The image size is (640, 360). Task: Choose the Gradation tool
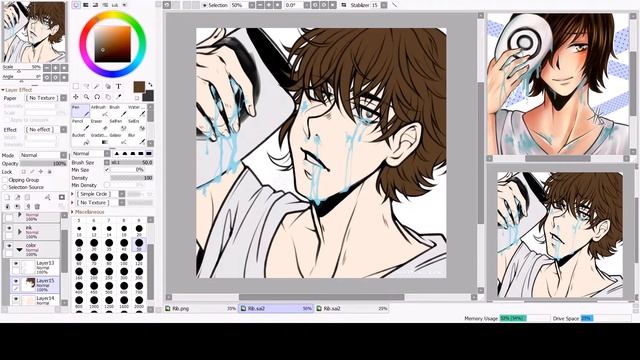point(98,139)
